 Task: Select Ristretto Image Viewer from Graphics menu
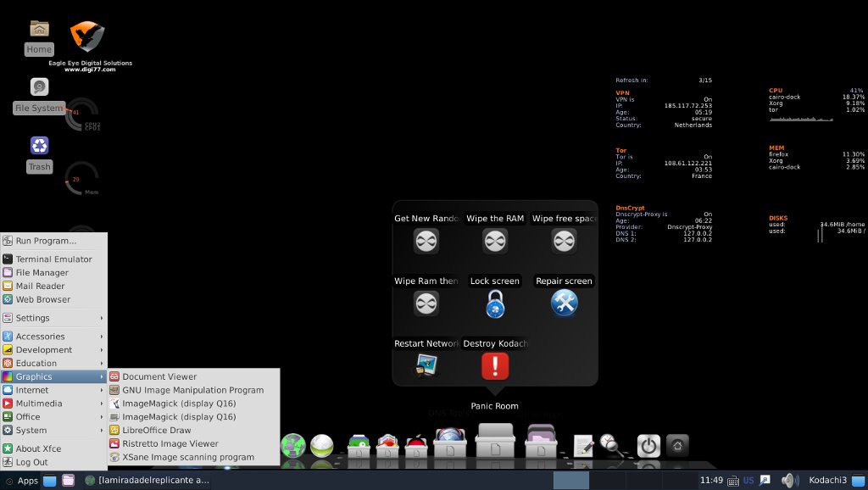tap(170, 443)
